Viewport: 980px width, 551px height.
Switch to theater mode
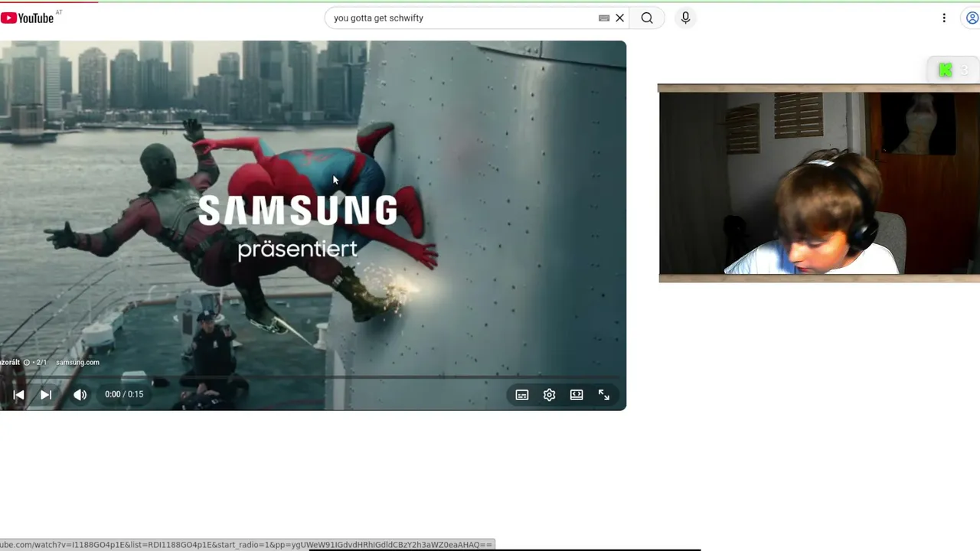(x=577, y=395)
